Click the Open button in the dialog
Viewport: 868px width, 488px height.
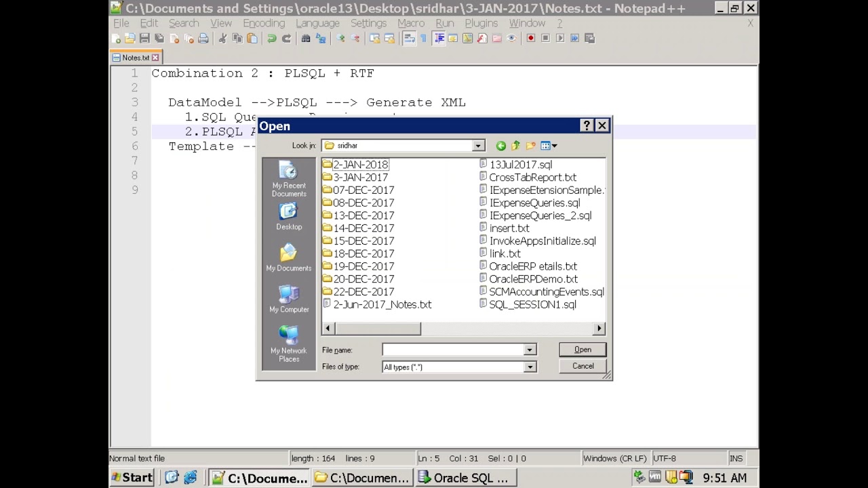(x=583, y=350)
